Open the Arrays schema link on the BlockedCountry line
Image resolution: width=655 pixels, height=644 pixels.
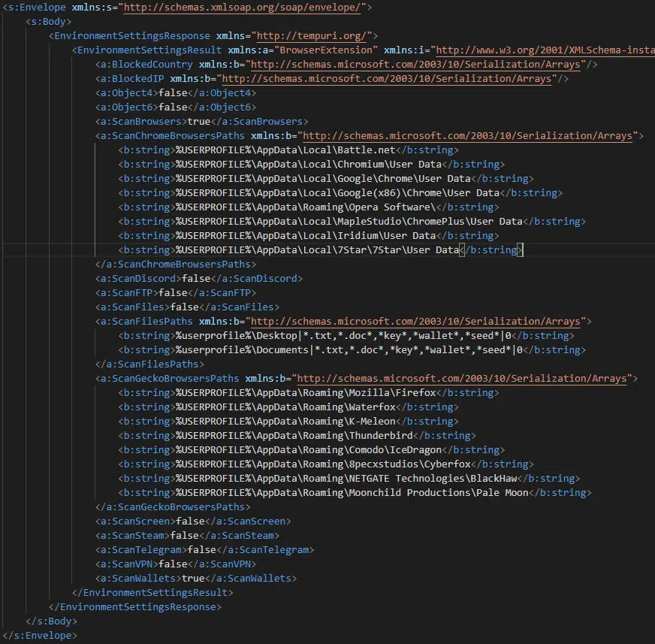[415, 65]
